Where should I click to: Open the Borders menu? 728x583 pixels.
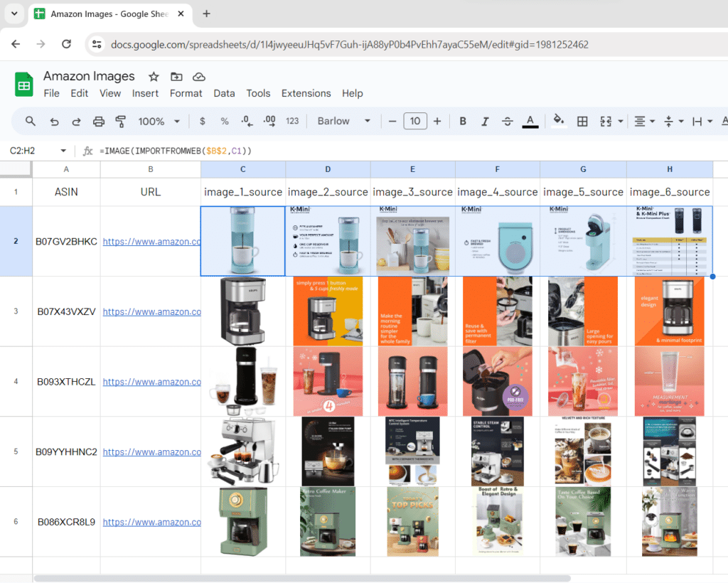pyautogui.click(x=582, y=121)
